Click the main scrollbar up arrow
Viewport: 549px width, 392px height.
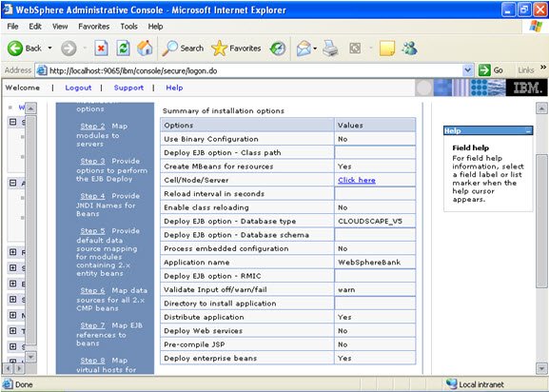[x=541, y=108]
